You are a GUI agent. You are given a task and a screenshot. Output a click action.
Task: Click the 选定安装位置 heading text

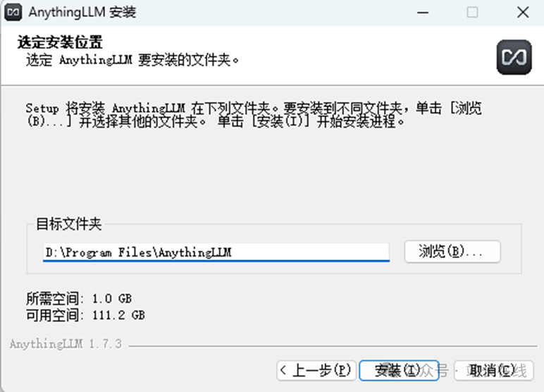60,42
